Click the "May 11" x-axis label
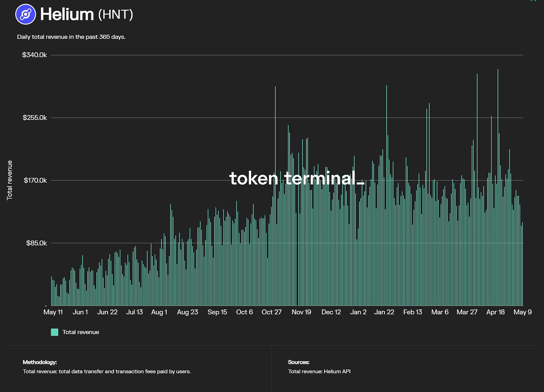The image size is (544, 392). (x=53, y=312)
